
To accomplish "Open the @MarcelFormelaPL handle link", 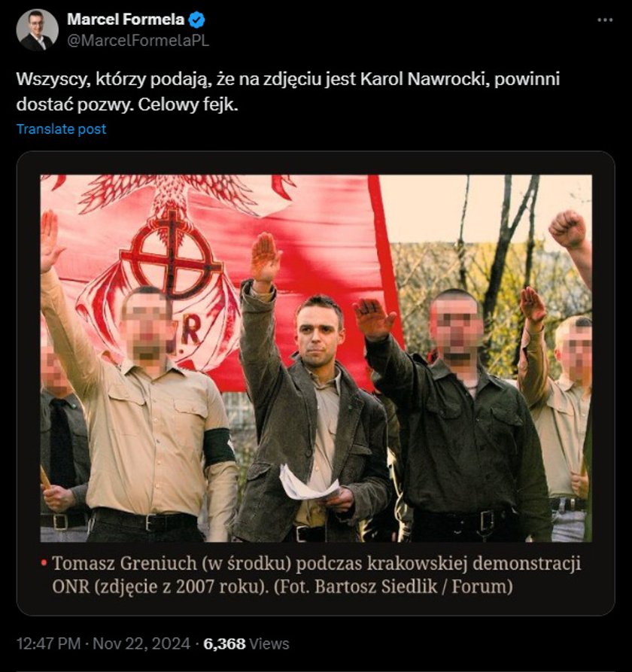I will tap(138, 41).
